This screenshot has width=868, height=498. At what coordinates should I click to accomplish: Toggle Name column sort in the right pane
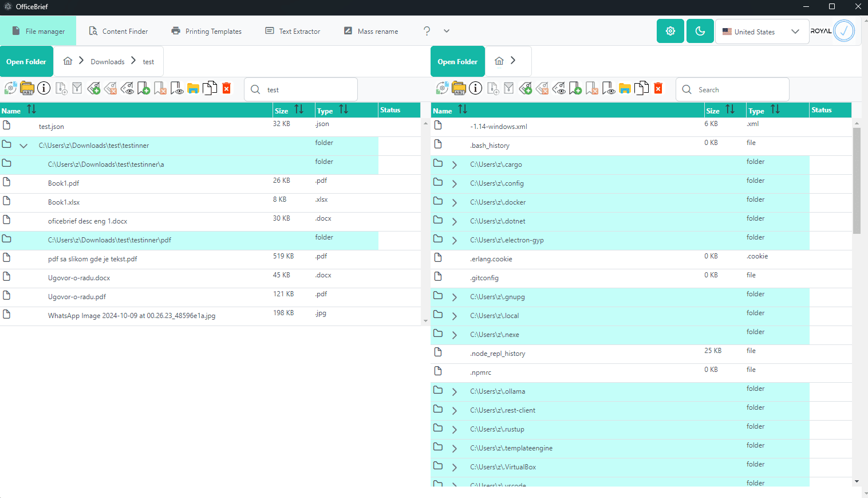click(463, 109)
